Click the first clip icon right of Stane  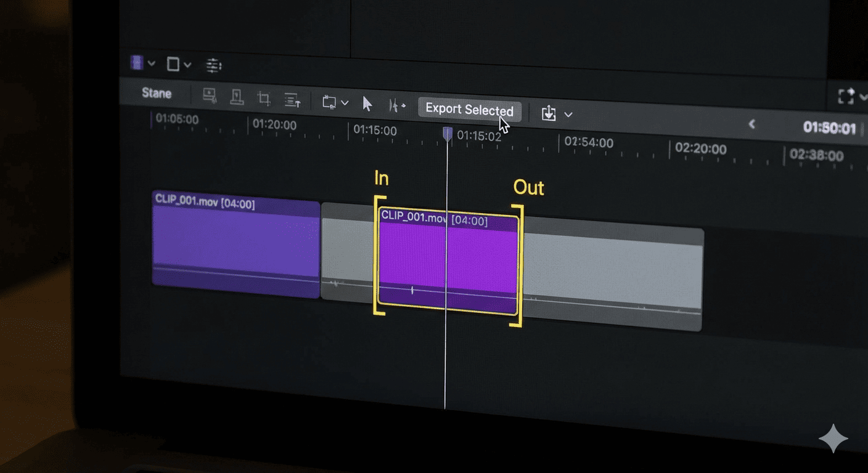click(210, 95)
